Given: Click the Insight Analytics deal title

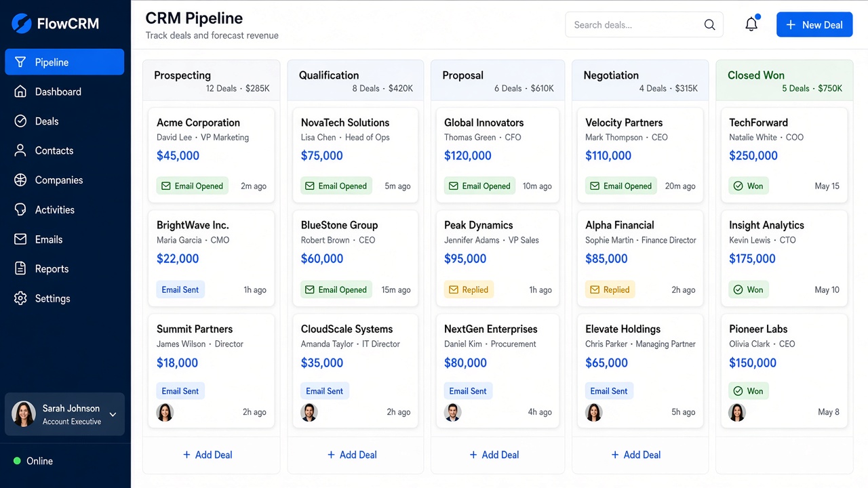Looking at the screenshot, I should [x=766, y=225].
